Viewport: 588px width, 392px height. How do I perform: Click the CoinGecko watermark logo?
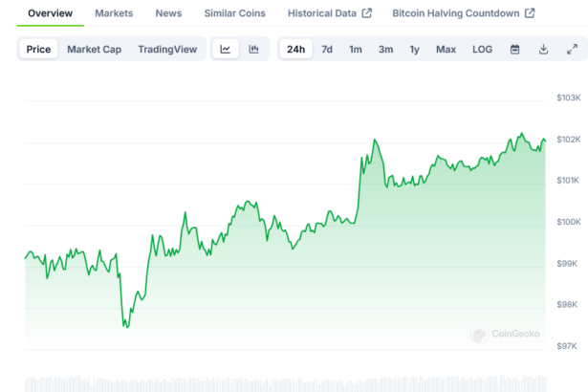tap(506, 334)
